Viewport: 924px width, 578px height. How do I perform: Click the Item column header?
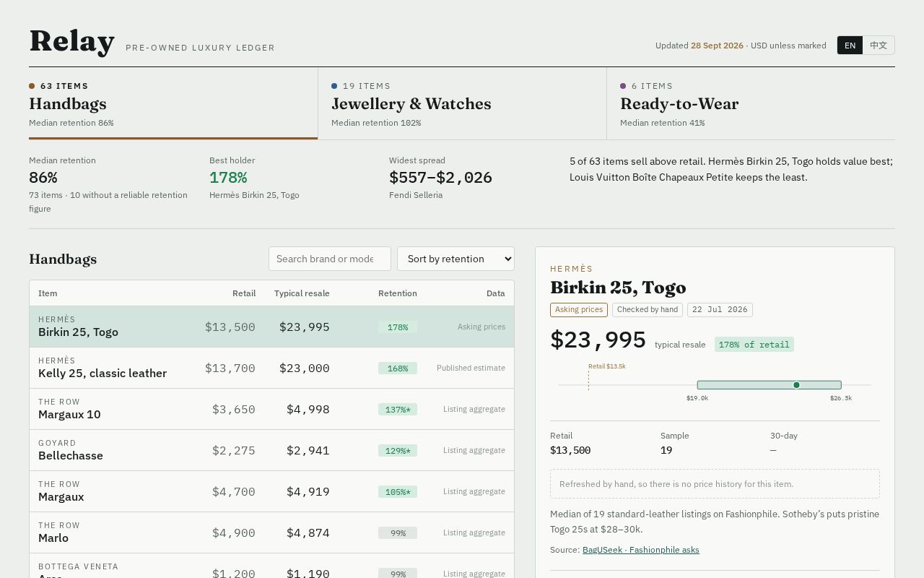click(x=48, y=293)
